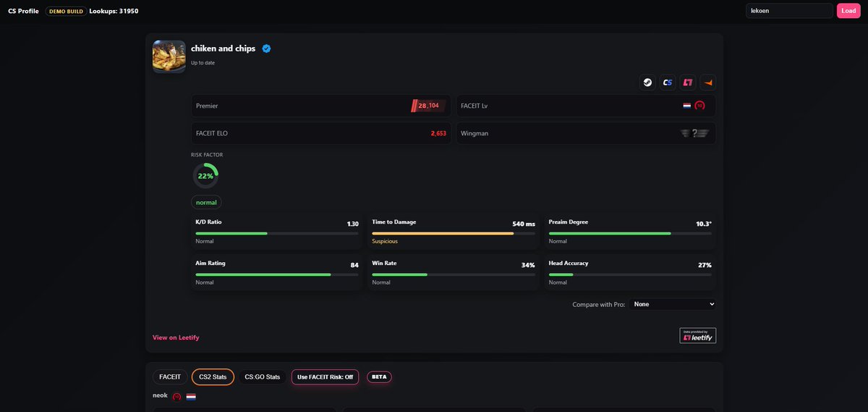Click the Win Rate value 34%
Image resolution: width=868 pixels, height=412 pixels.
pyautogui.click(x=528, y=265)
